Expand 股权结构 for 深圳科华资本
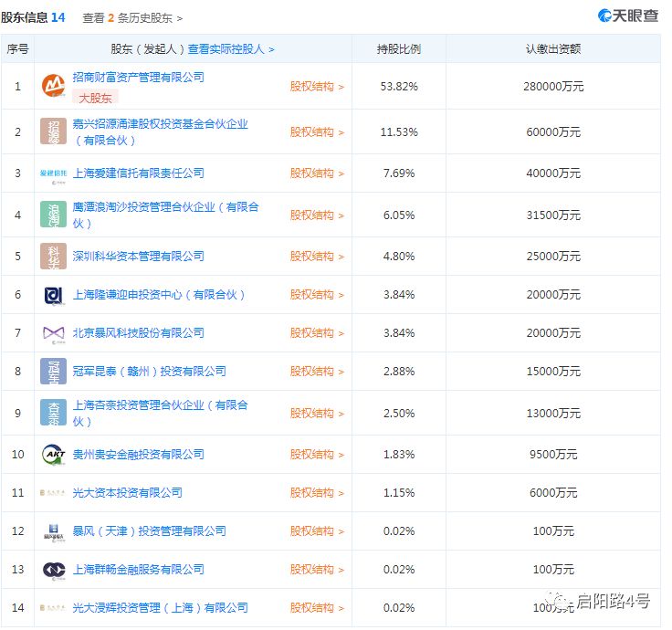 (x=317, y=257)
